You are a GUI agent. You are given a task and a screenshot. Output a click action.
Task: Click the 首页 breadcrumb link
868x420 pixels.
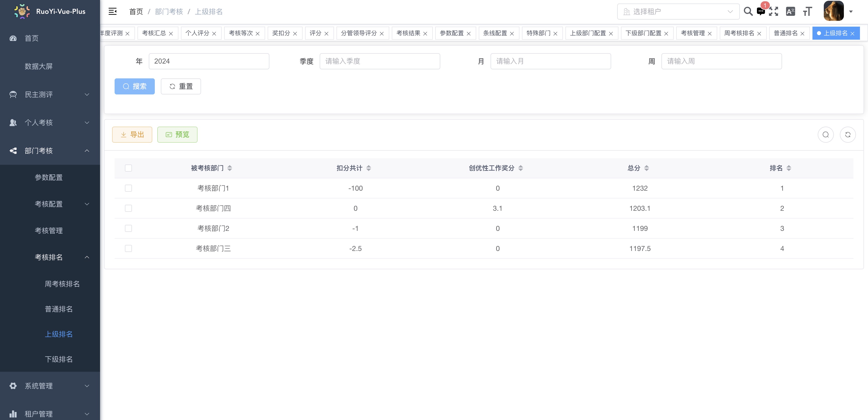pos(136,12)
